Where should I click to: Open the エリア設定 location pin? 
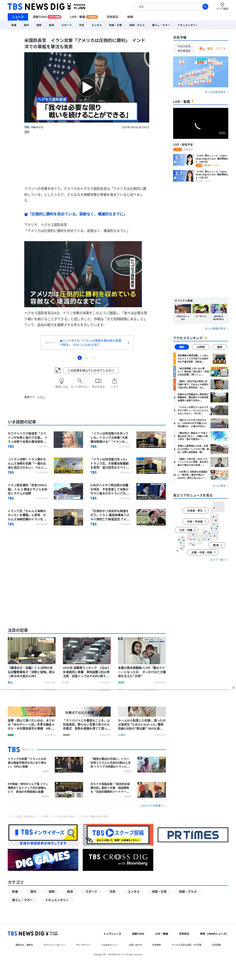click(x=222, y=6)
